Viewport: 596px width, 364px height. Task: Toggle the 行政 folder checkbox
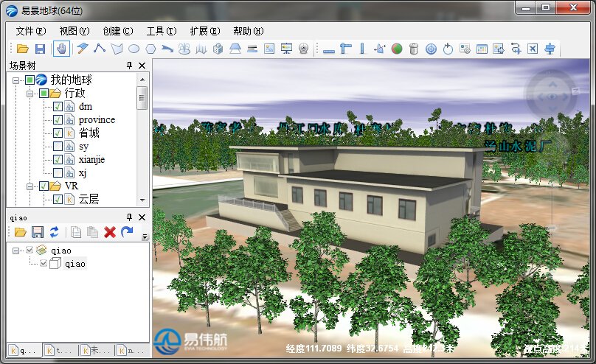[x=44, y=94]
